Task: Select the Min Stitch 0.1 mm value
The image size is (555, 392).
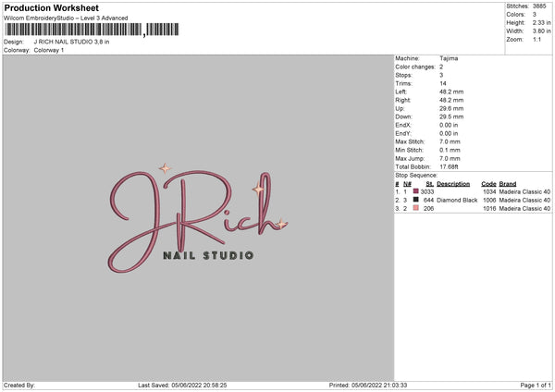Action: click(450, 151)
